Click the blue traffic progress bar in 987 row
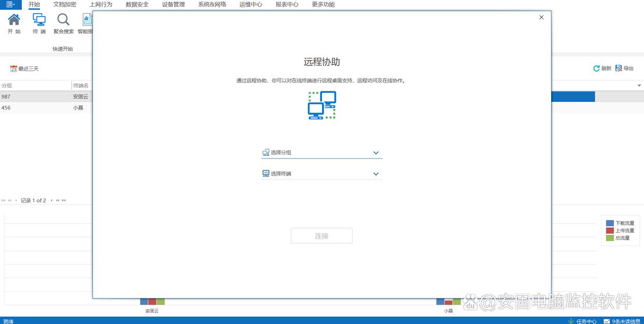Image resolution: width=644 pixels, height=324 pixels. point(573,97)
